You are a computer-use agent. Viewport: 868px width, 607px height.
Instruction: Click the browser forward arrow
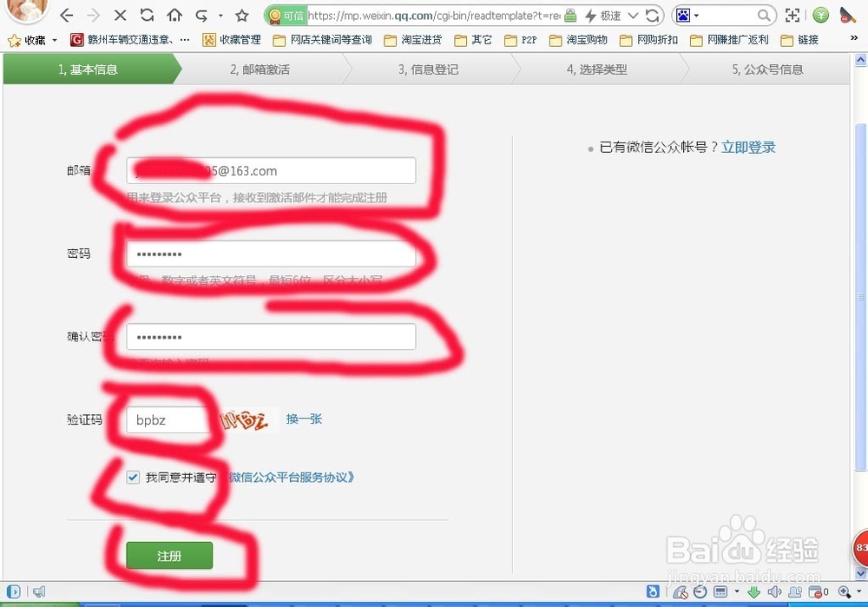[x=93, y=16]
